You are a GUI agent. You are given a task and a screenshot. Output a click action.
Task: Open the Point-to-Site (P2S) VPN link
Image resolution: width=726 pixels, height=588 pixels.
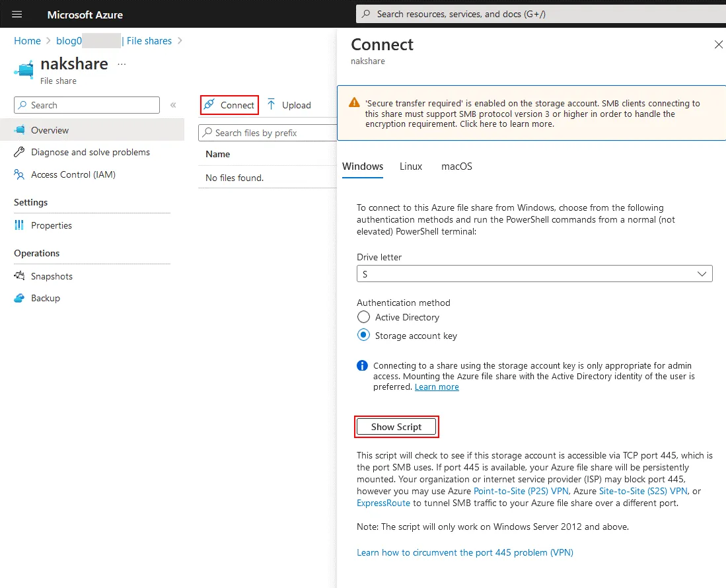coord(521,491)
